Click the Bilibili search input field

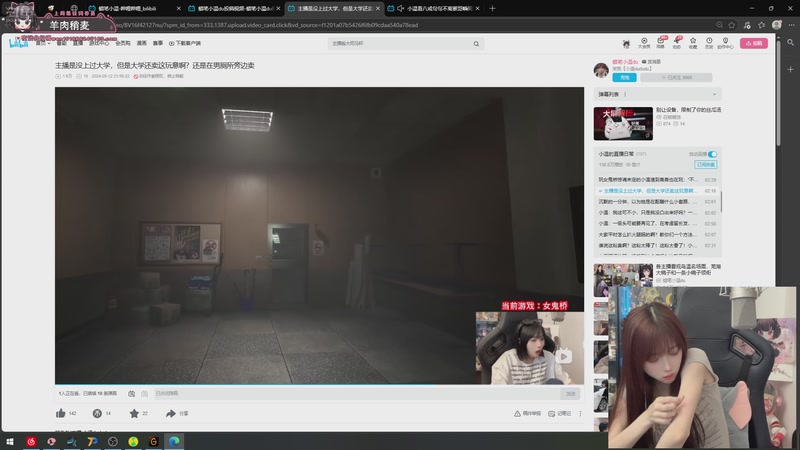(400, 44)
